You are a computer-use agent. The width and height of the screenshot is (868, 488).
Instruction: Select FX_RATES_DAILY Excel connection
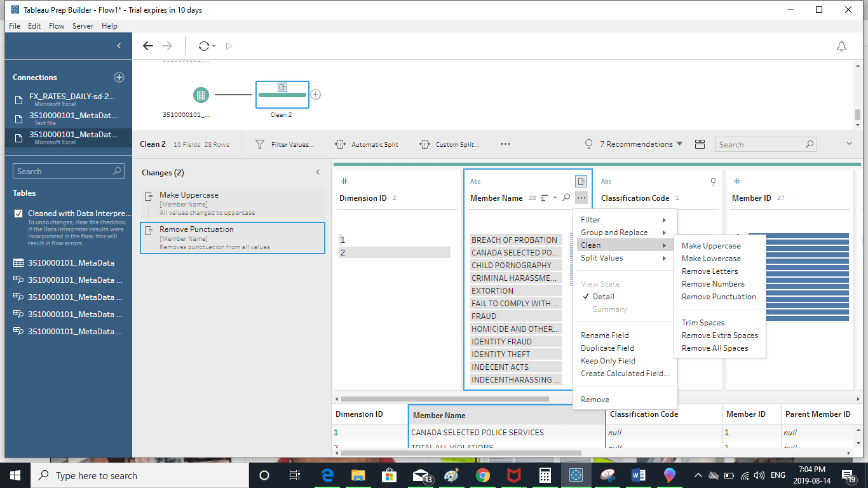tap(69, 99)
